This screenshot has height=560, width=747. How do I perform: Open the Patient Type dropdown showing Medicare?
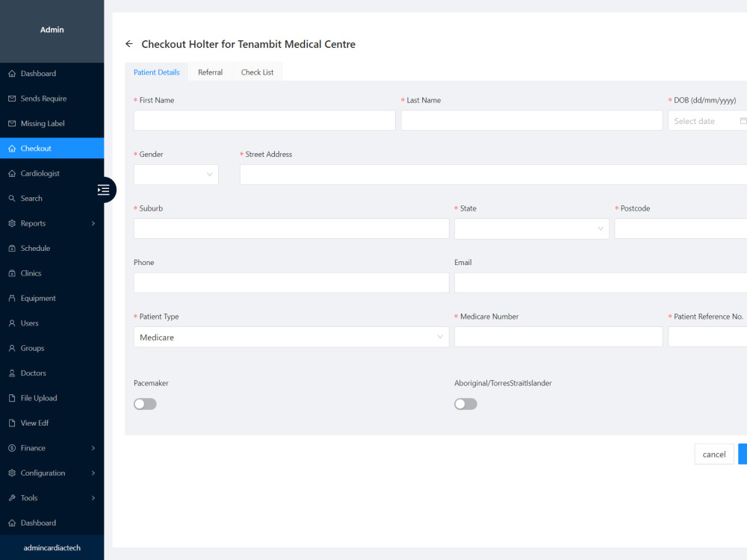coord(291,337)
